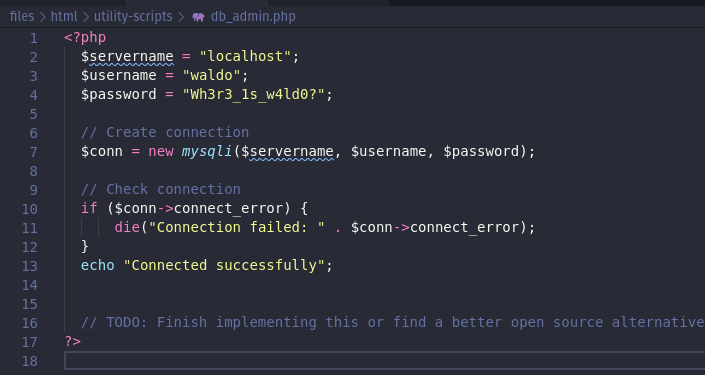Viewport: 705px width, 375px height.
Task: Click the closing brace on line 12
Action: point(85,246)
